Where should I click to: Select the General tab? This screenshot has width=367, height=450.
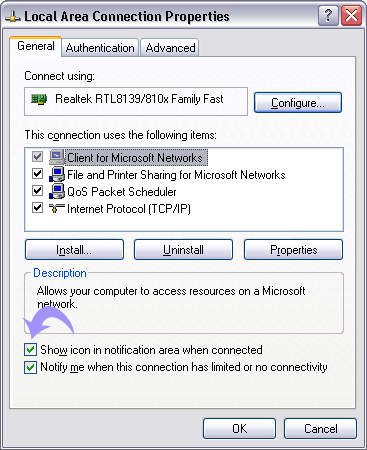coord(36,46)
